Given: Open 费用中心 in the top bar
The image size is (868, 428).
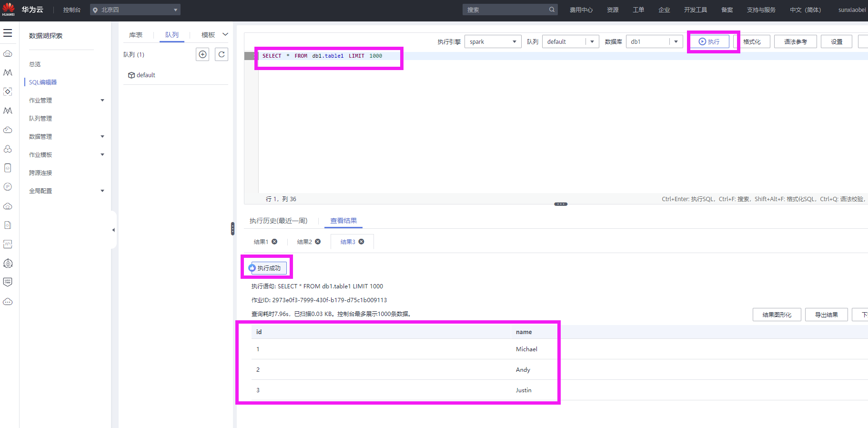Looking at the screenshot, I should (581, 10).
